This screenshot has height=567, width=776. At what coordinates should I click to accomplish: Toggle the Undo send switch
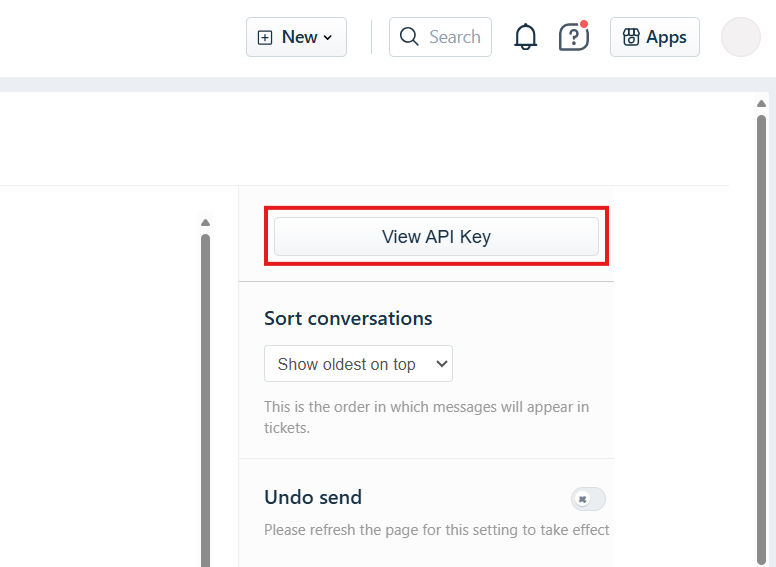click(x=587, y=498)
